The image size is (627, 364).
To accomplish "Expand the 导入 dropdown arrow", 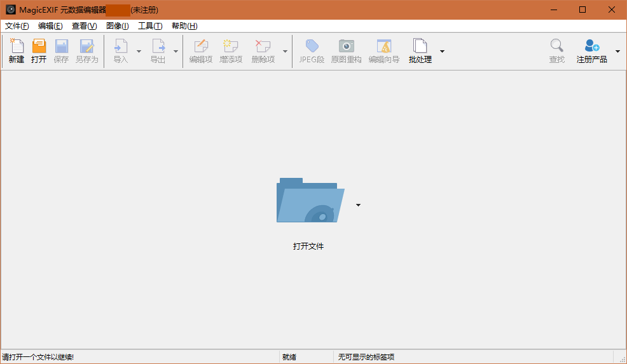I will click(139, 51).
